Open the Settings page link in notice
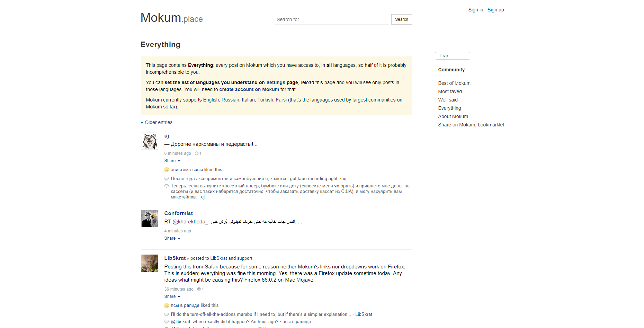Image resolution: width=644 pixels, height=328 pixels. tap(276, 82)
